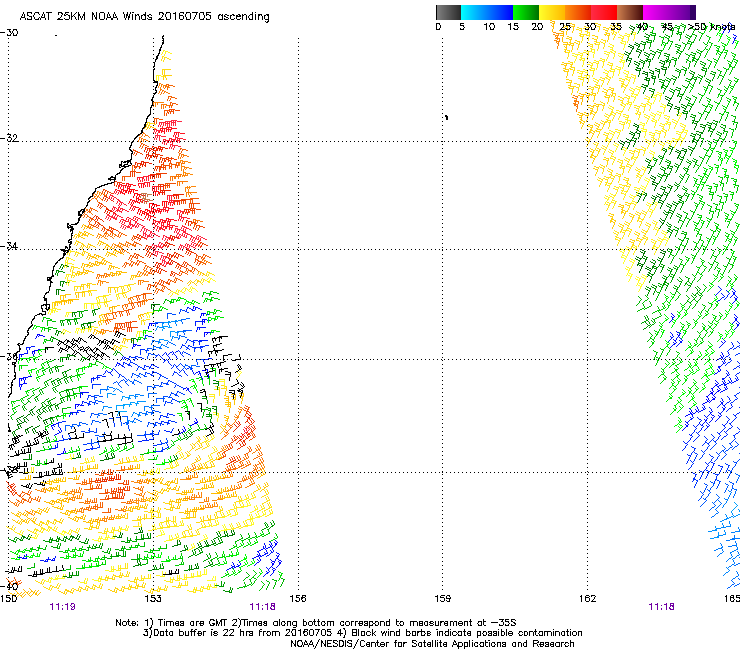Click the longitude label 150

pos(8,599)
